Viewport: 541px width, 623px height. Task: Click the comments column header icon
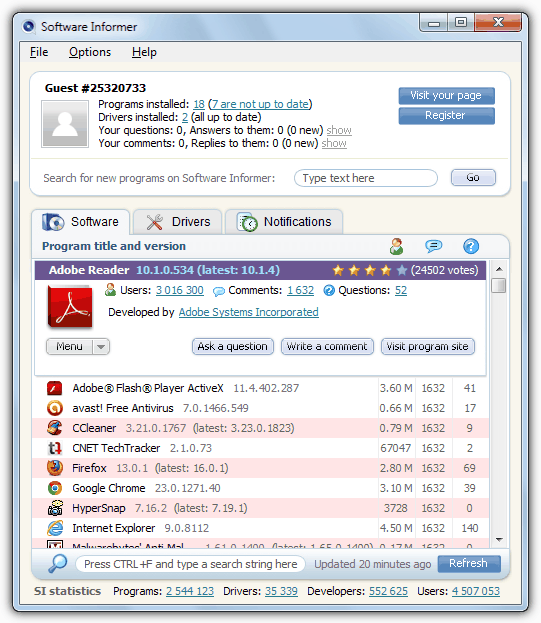[x=433, y=246]
